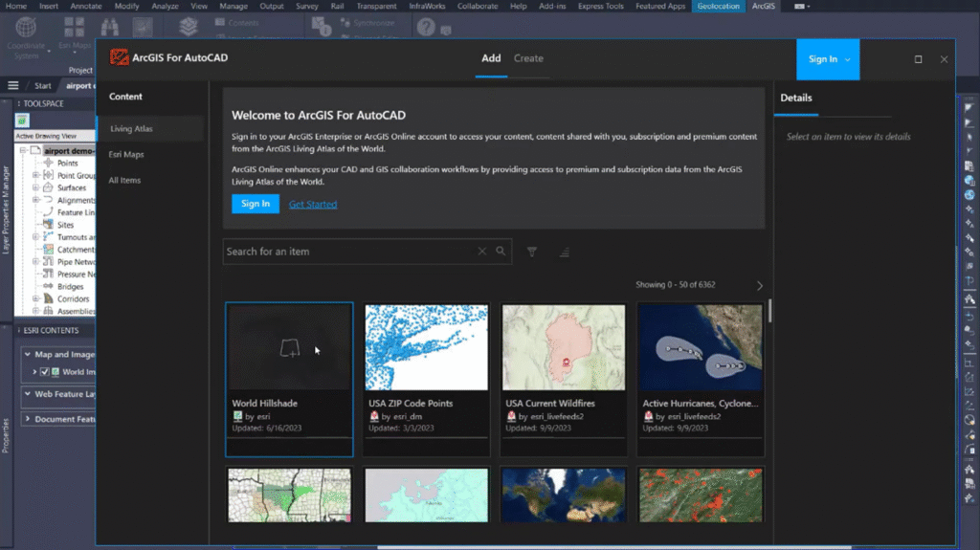The height and width of the screenshot is (550, 980).
Task: Select the USA Current Wildfires thumbnail
Action: [x=563, y=347]
